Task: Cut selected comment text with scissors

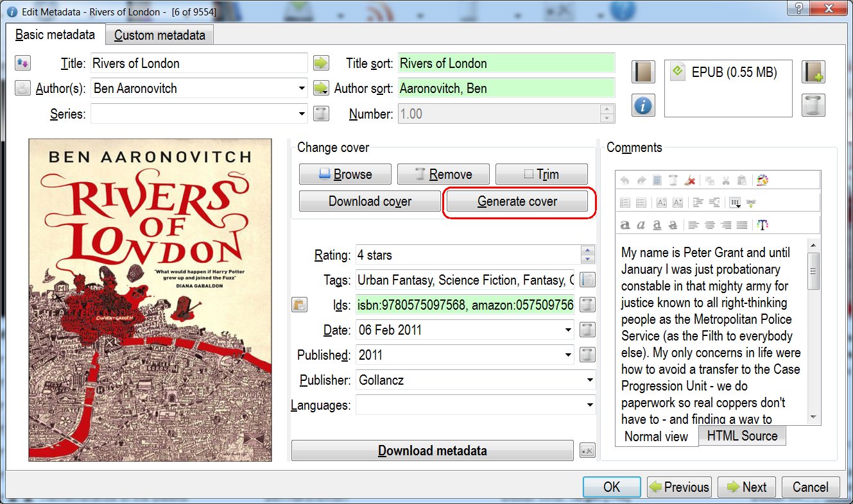Action: tap(726, 181)
